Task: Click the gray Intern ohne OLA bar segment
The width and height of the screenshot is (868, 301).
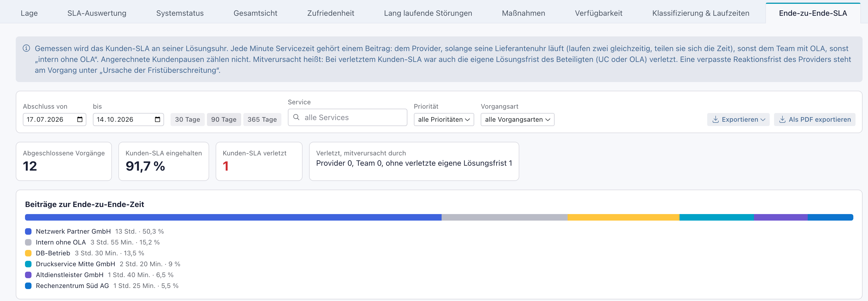Action: (504, 217)
